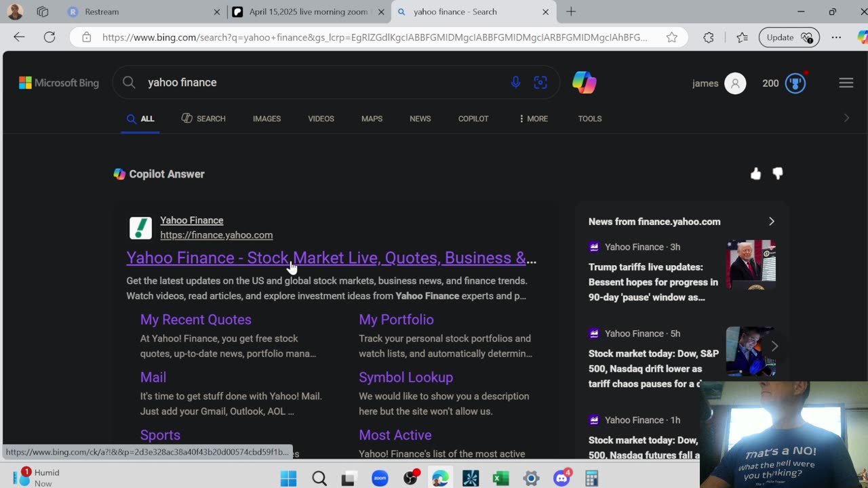Open the Settings gear in the taskbar

(531, 479)
